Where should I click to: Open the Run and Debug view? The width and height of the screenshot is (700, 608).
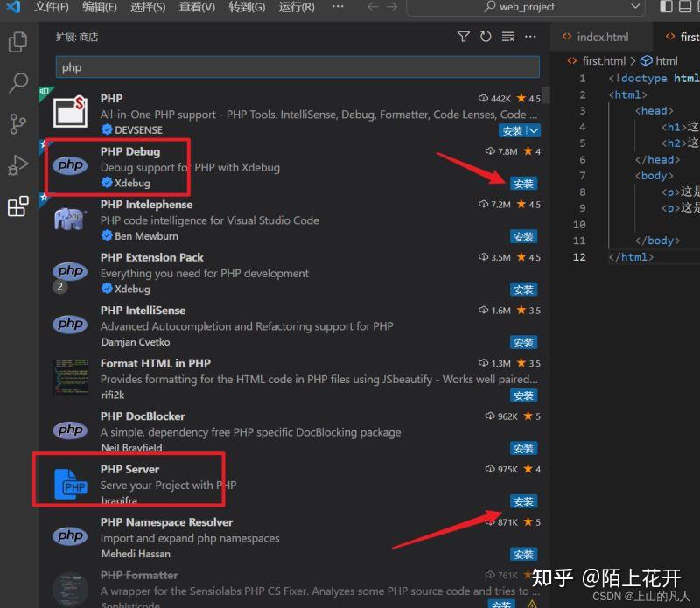[x=17, y=165]
